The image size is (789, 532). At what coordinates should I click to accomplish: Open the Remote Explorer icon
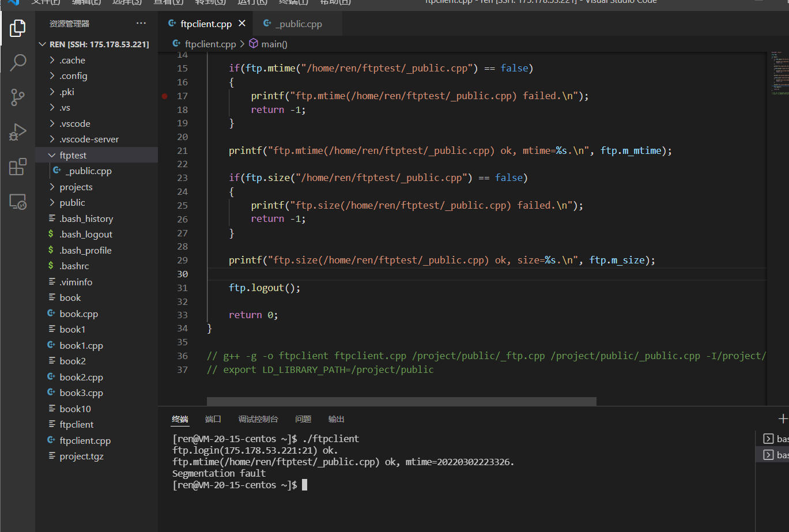18,202
